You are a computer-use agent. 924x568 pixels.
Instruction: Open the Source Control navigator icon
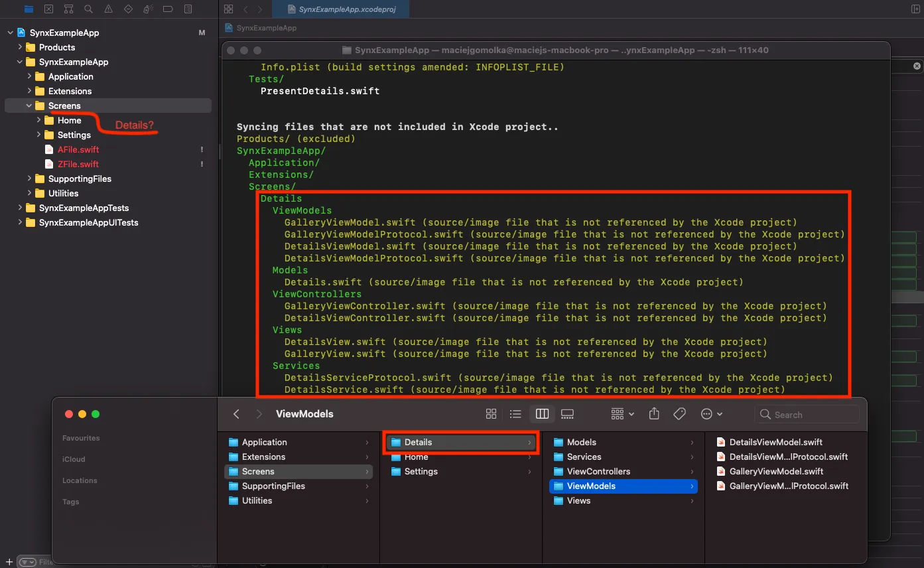[x=48, y=9]
